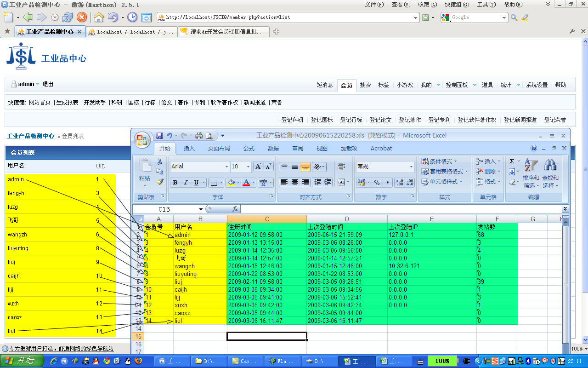Open the 短消息 link in site navigation
This screenshot has width=588, height=368.
coord(325,85)
